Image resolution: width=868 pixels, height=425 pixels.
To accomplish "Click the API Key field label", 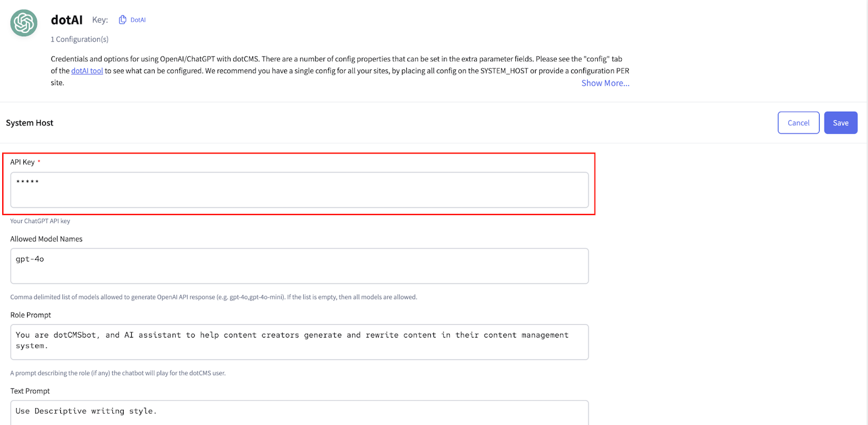I will coord(23,162).
